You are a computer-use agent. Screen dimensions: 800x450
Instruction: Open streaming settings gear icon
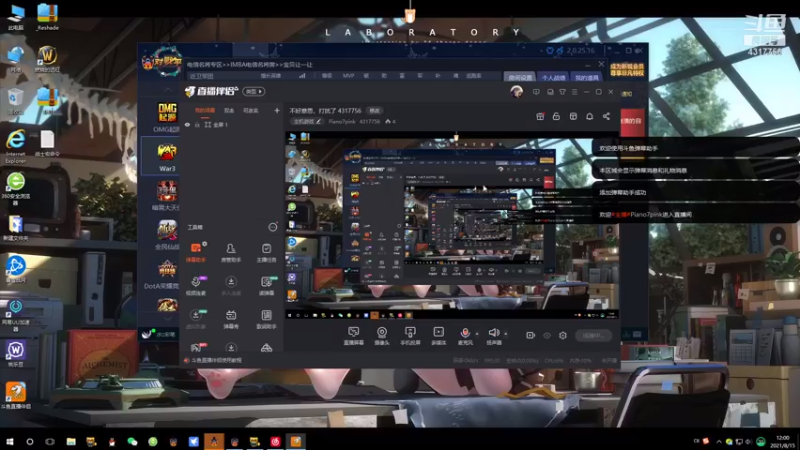click(x=563, y=335)
